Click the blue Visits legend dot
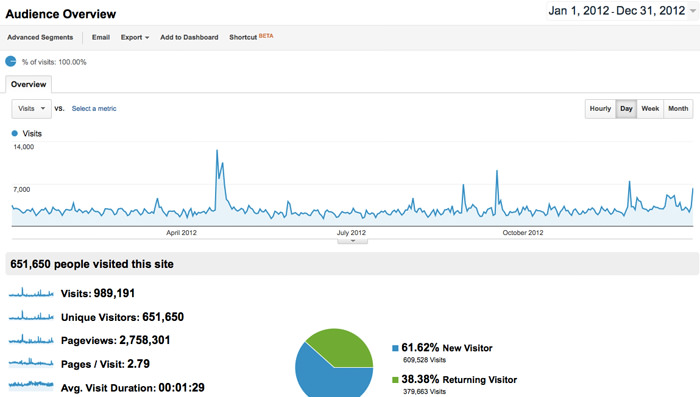700x397 pixels. (x=14, y=133)
